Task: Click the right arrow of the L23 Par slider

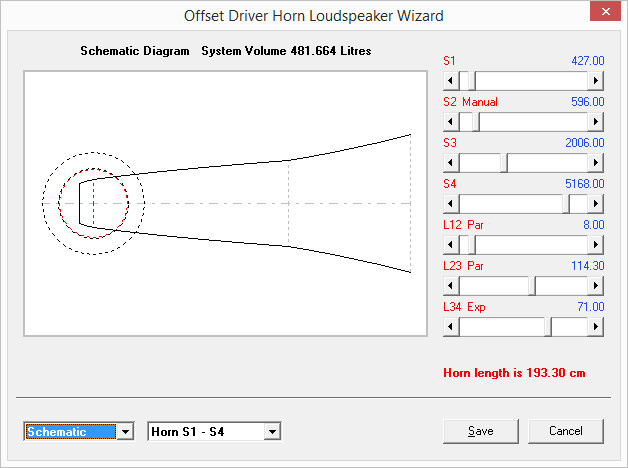Action: coord(596,285)
